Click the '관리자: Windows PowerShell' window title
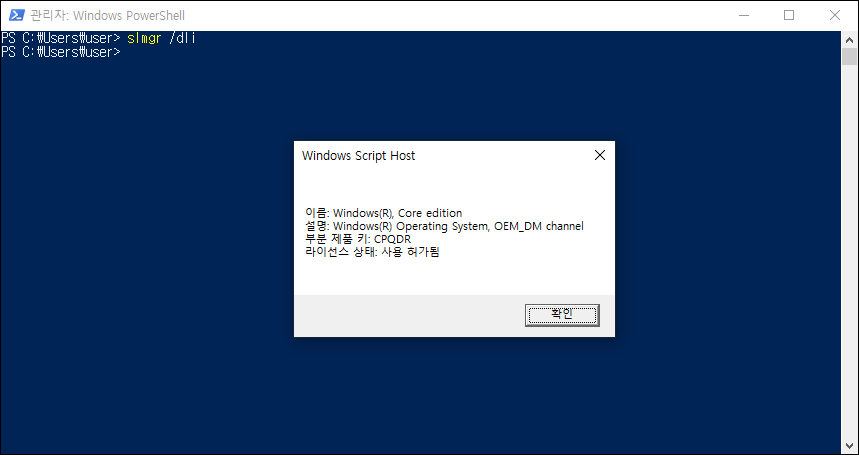Image resolution: width=859 pixels, height=455 pixels. (x=107, y=15)
